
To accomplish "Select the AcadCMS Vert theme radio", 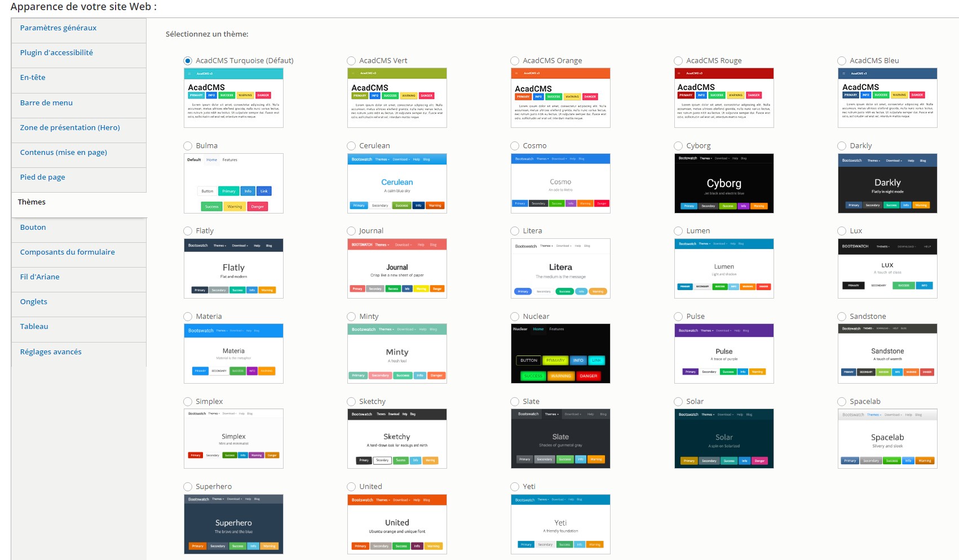I will 351,61.
